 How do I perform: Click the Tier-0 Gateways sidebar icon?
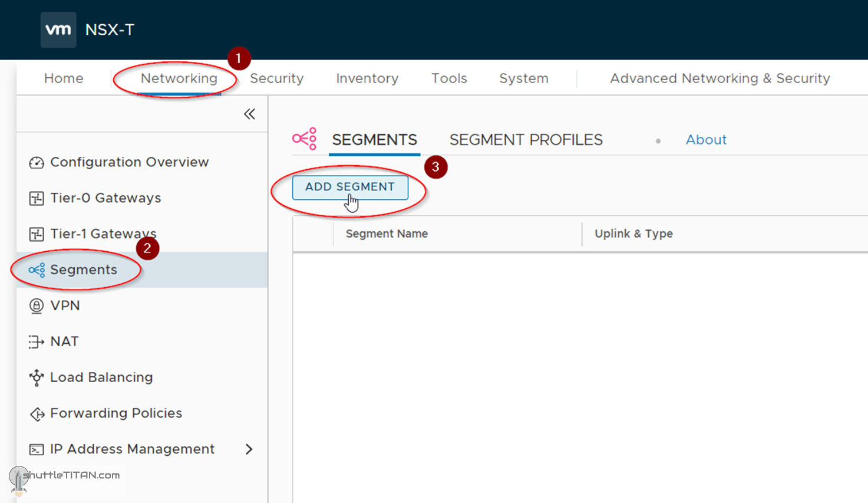pyautogui.click(x=37, y=199)
